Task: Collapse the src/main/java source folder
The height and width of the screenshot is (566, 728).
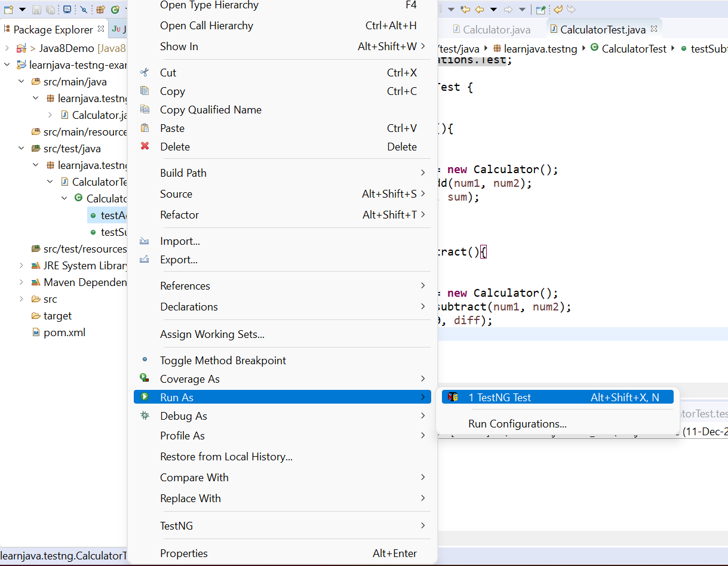Action: pos(21,82)
